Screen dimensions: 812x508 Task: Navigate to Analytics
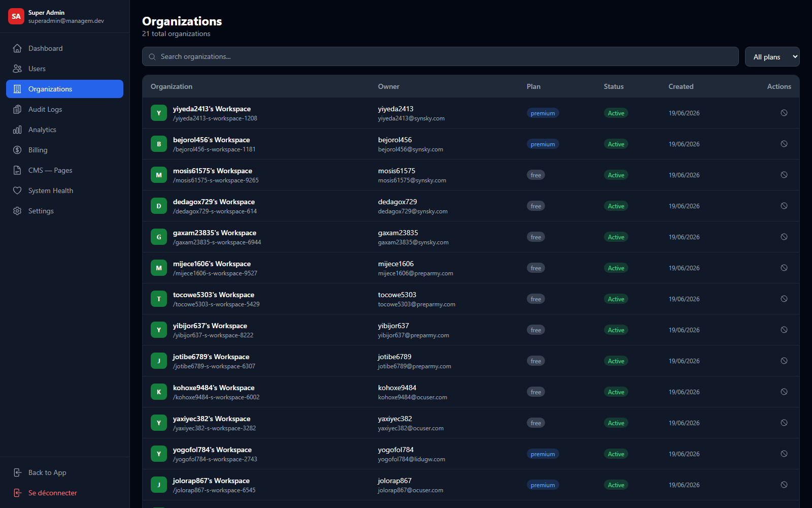pos(64,130)
